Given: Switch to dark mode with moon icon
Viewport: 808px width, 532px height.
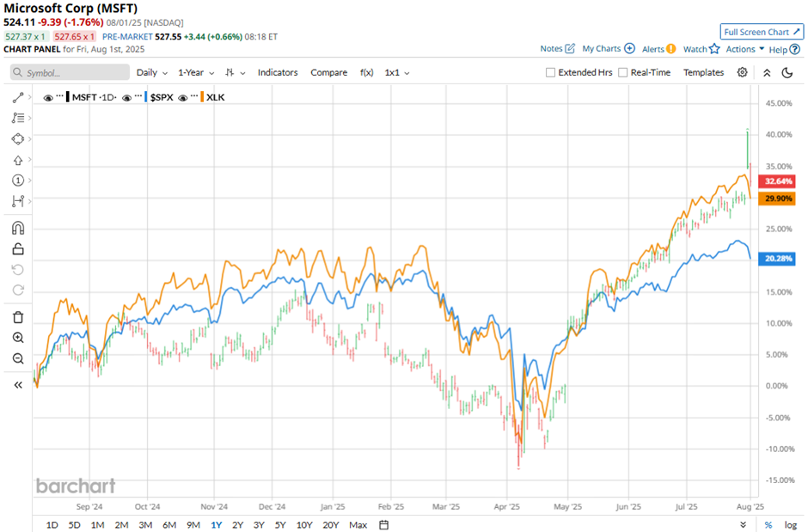Looking at the screenshot, I should pos(787,72).
